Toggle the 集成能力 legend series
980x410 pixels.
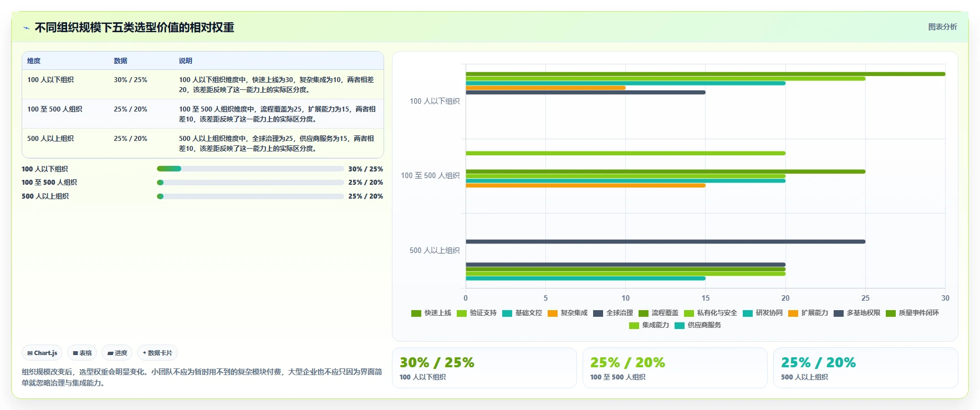(649, 325)
